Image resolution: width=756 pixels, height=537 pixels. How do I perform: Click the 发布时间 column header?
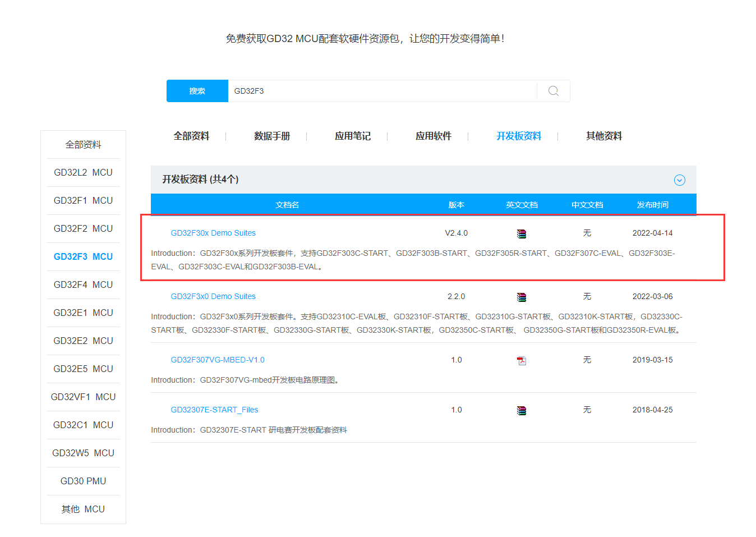(x=653, y=205)
